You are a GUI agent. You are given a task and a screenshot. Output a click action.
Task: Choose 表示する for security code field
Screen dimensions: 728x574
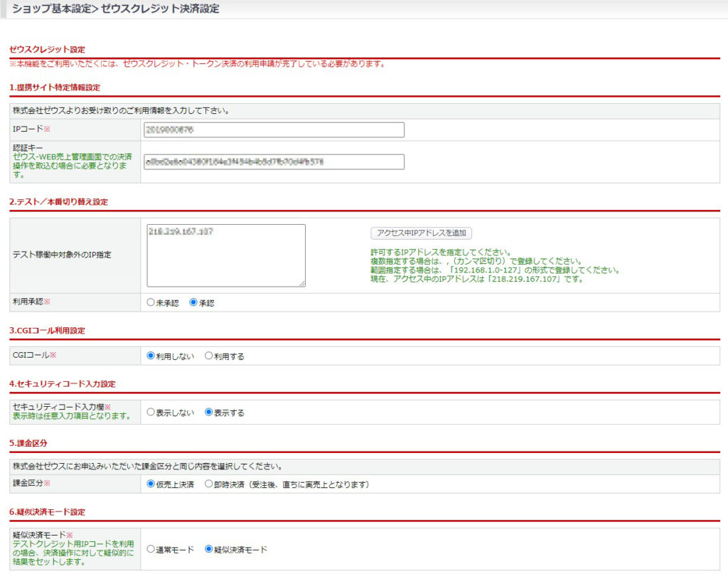[209, 412]
